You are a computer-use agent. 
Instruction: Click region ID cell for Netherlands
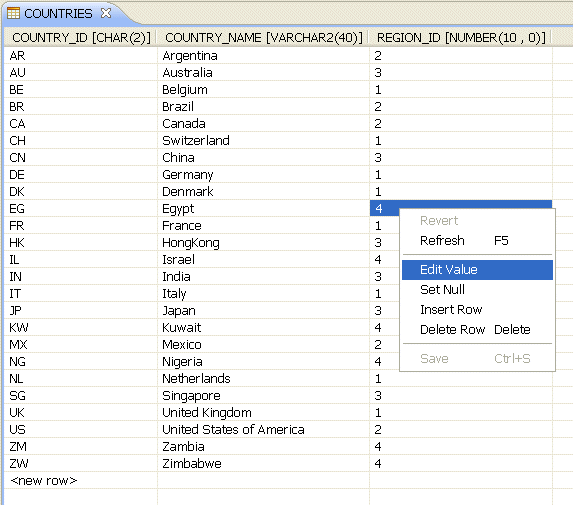click(461, 379)
